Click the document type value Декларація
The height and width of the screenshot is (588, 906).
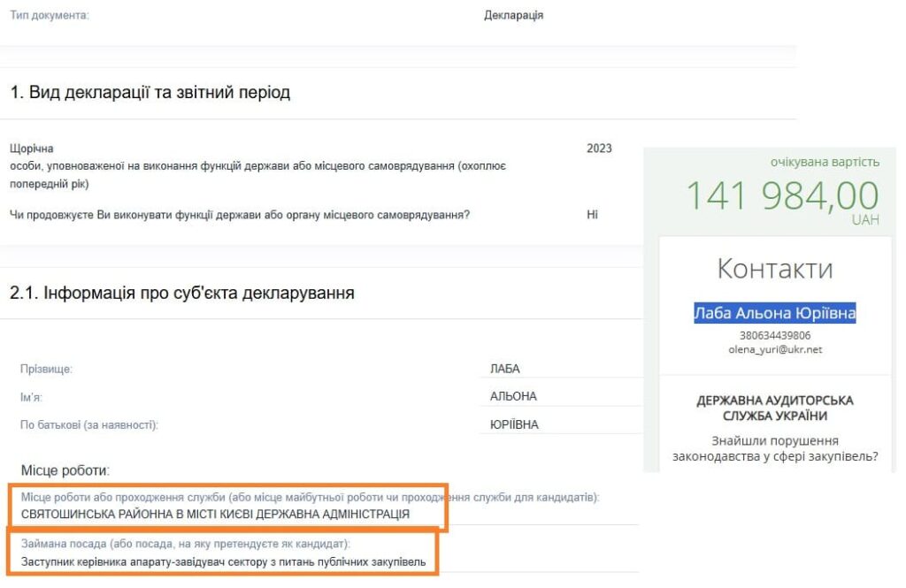tap(513, 16)
